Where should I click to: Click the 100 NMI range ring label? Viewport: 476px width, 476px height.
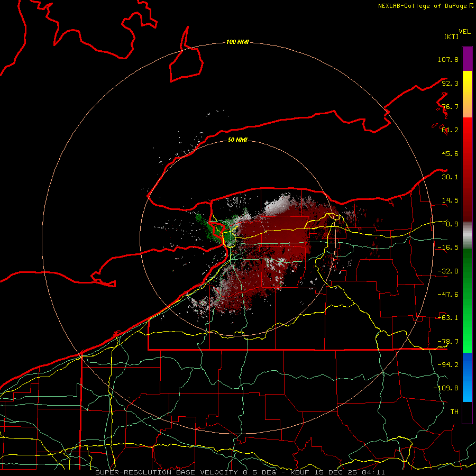(x=237, y=42)
